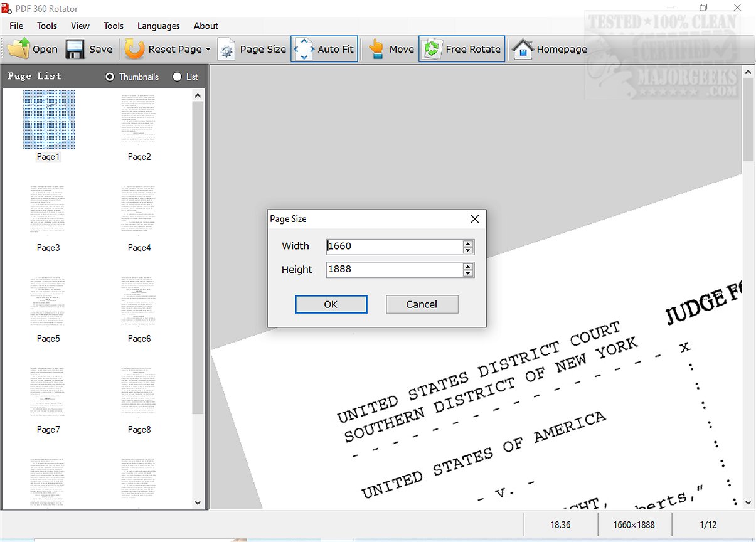
Task: Click the Page List panel header
Action: point(35,76)
